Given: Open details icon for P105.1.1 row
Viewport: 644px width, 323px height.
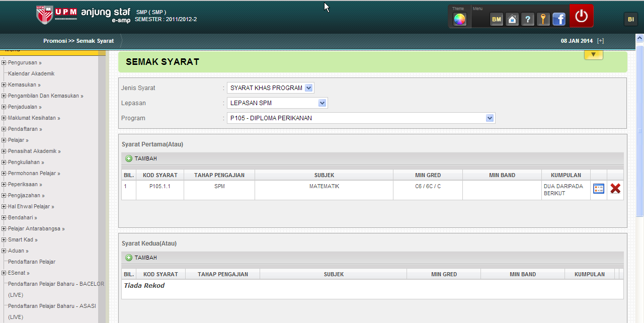Looking at the screenshot, I should [599, 189].
